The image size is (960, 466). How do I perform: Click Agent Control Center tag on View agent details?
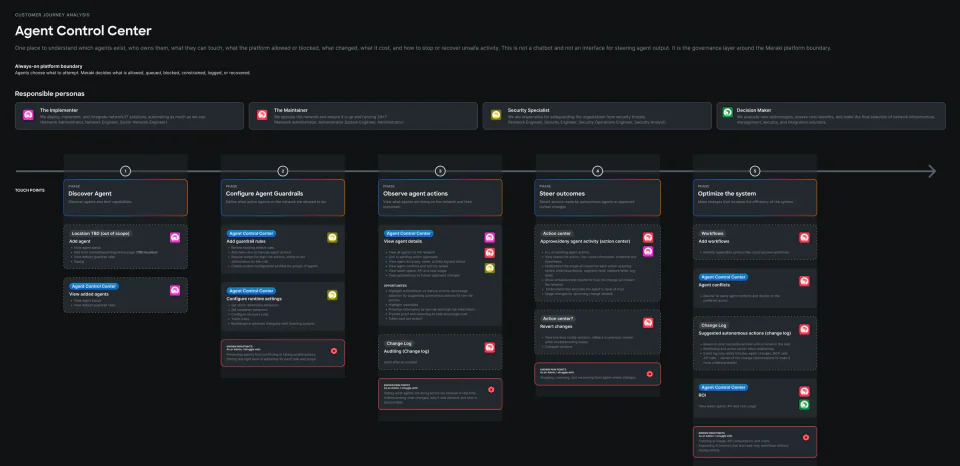click(408, 233)
